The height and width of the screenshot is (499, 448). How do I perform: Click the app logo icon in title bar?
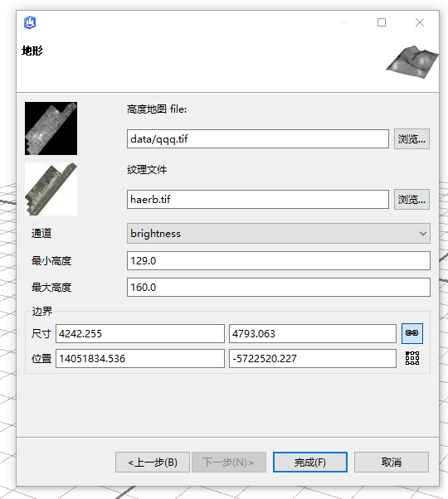[30, 22]
